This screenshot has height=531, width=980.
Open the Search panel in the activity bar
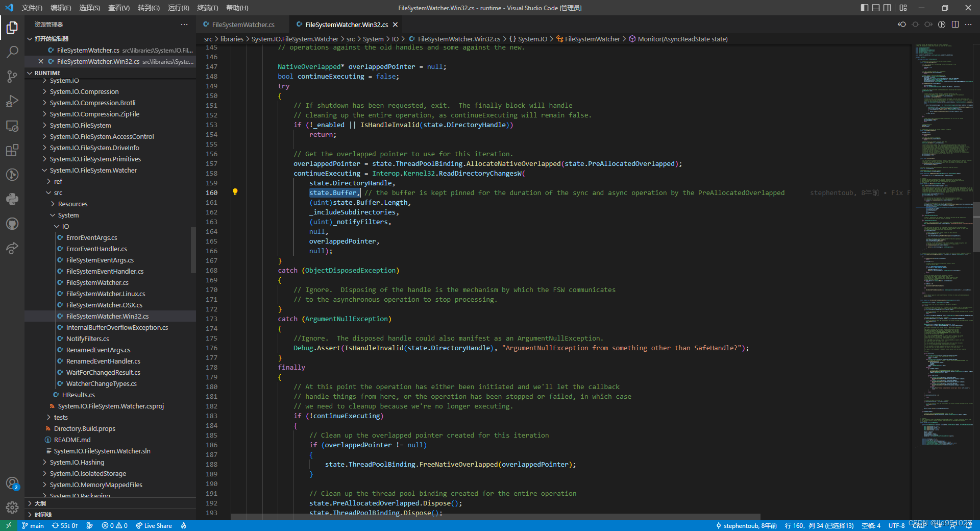(12, 52)
